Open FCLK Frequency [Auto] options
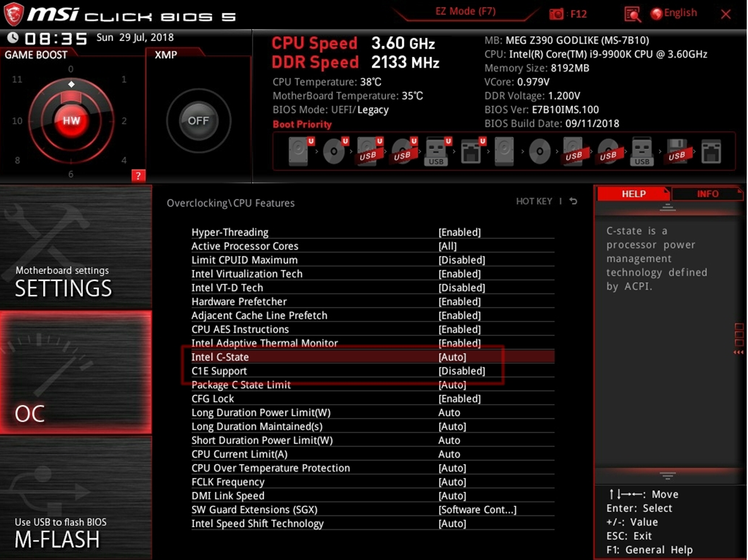This screenshot has height=560, width=748. coord(452,482)
